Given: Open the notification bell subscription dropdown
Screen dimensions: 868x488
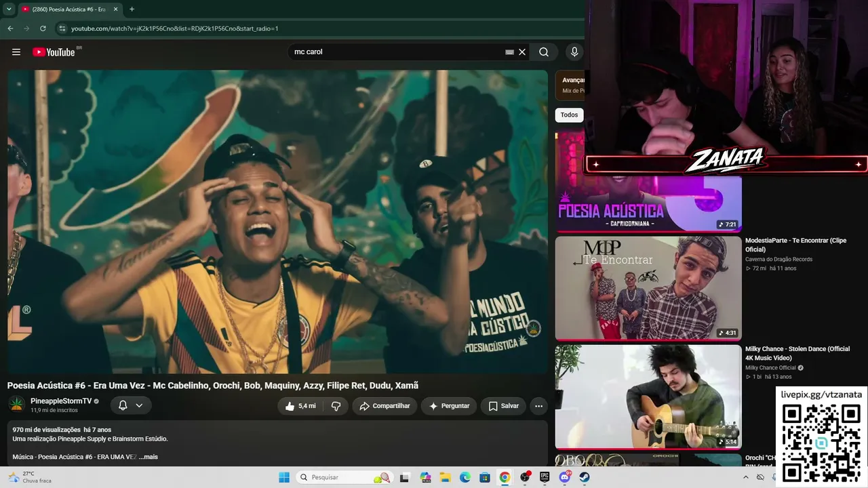Looking at the screenshot, I should tap(131, 405).
